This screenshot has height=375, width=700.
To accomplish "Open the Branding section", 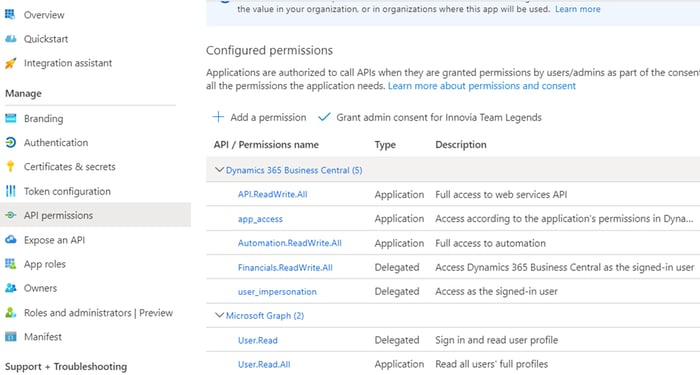I will pyautogui.click(x=43, y=118).
